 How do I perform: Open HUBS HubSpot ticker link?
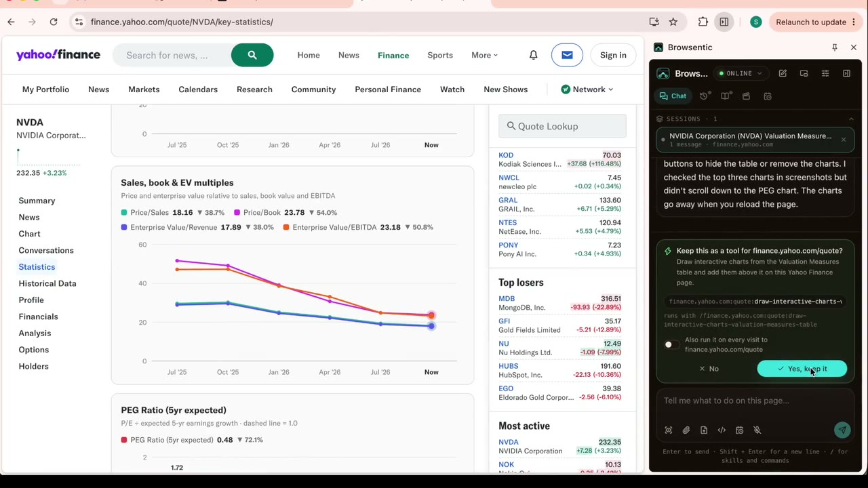tap(508, 366)
